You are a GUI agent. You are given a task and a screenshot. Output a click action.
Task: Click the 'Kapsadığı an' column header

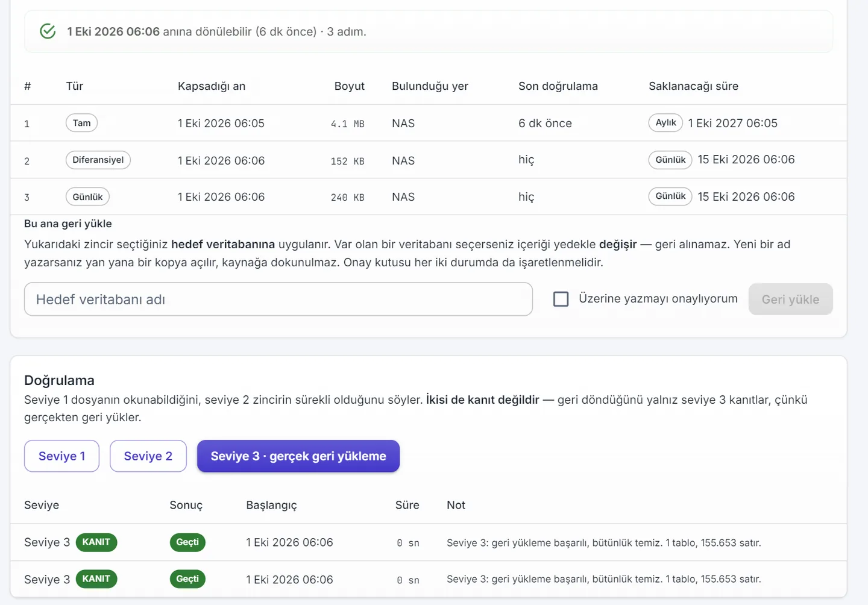pyautogui.click(x=212, y=86)
